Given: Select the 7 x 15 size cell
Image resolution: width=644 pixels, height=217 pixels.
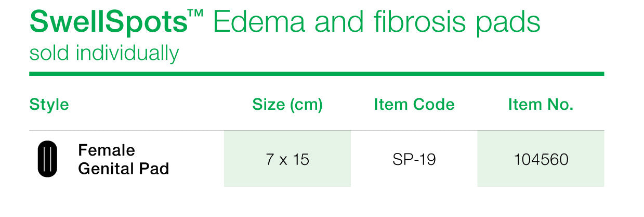Looking at the screenshot, I should tap(287, 159).
